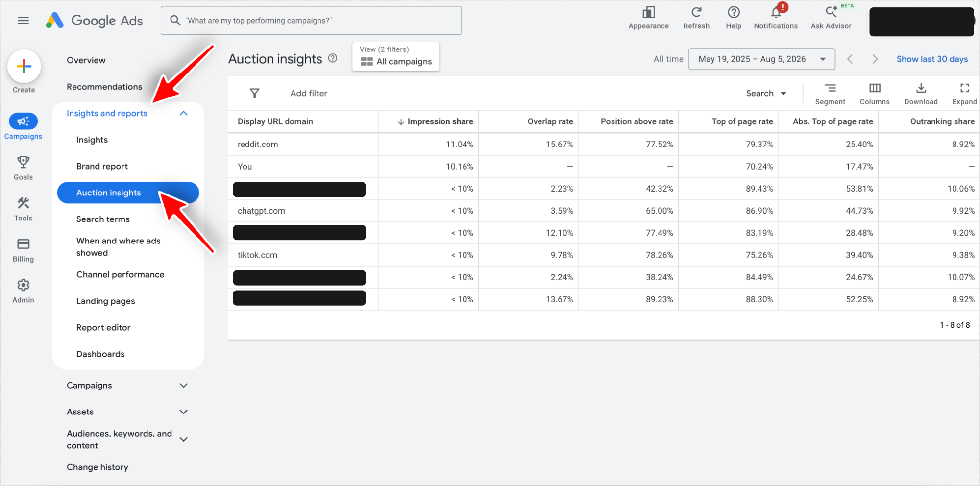Download the auction insights report

tap(921, 94)
